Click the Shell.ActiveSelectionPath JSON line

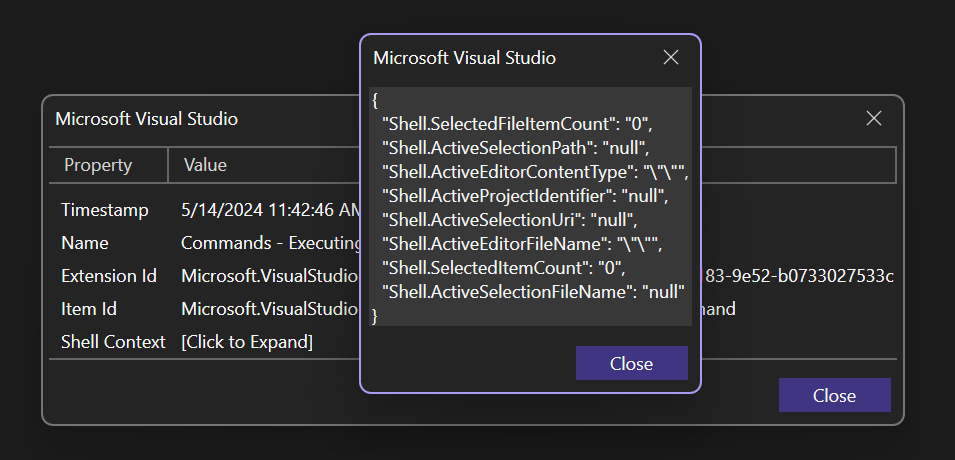[x=516, y=148]
